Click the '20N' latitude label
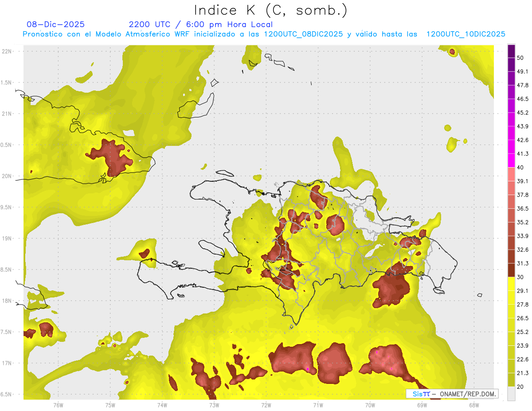Image resolution: width=532 pixels, height=411 pixels. click(x=7, y=176)
